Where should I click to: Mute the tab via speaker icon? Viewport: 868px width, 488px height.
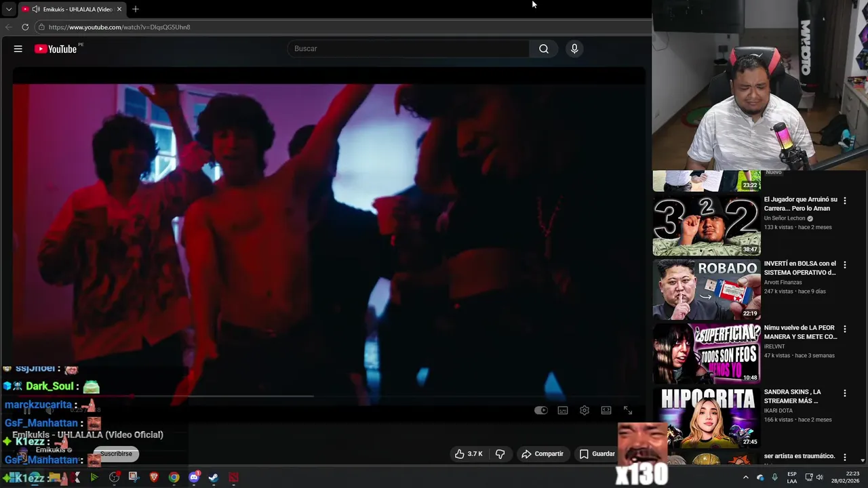pos(36,9)
